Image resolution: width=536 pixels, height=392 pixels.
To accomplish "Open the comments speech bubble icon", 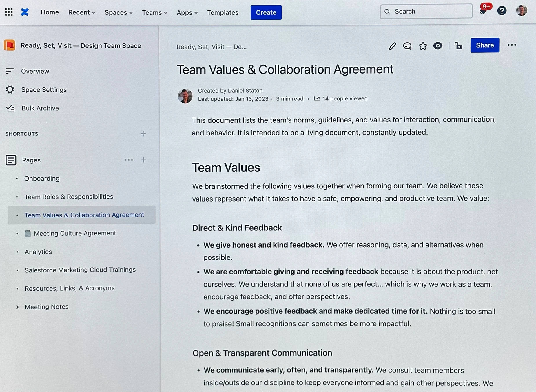I will (407, 46).
